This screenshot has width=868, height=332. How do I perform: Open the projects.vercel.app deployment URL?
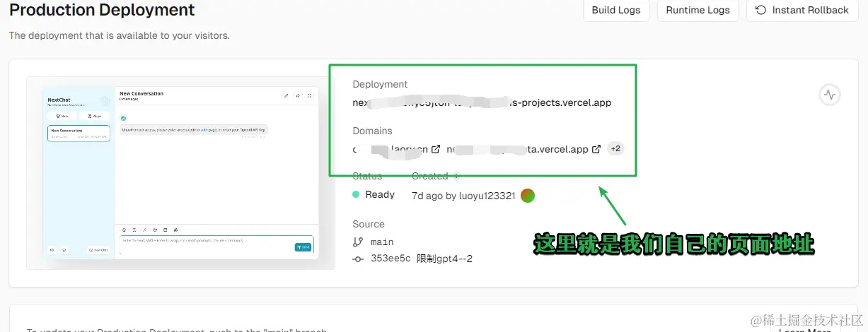pyautogui.click(x=482, y=102)
